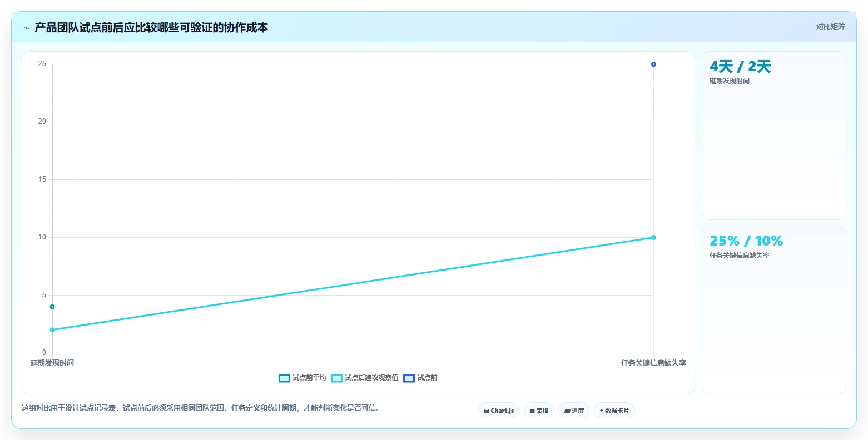The width and height of the screenshot is (868, 440).
Task: Select the teal data point at value 4
Action: point(52,307)
